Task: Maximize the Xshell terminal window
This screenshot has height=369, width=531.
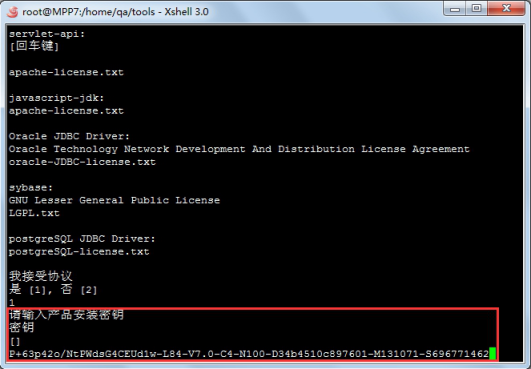Action: click(476, 9)
